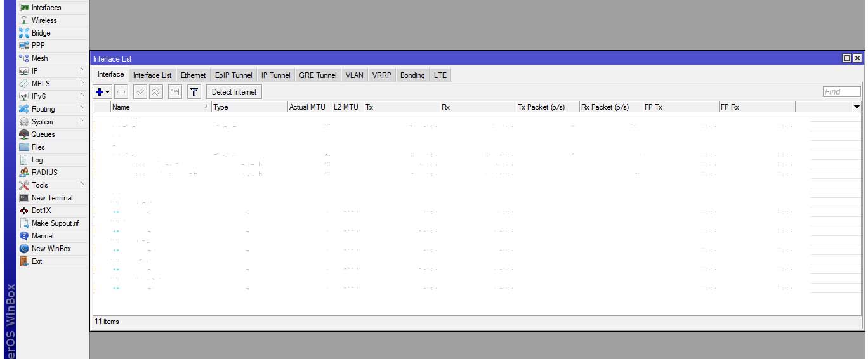Open the RADIUS sidebar icon
The height and width of the screenshot is (359, 868).
[x=24, y=173]
